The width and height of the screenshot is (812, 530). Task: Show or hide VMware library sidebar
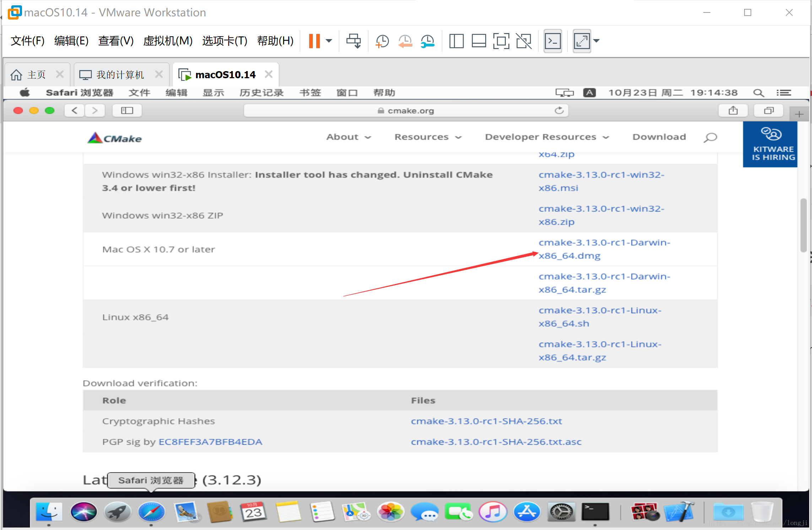tap(456, 41)
